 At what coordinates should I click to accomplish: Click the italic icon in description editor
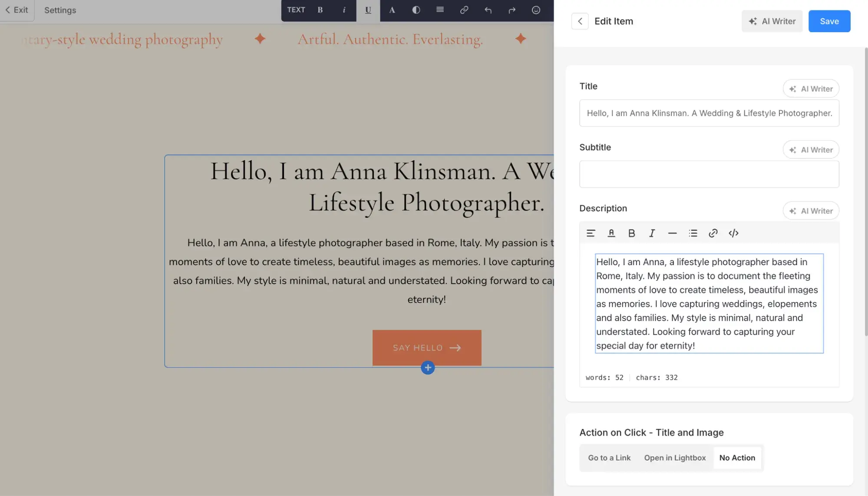coord(652,233)
